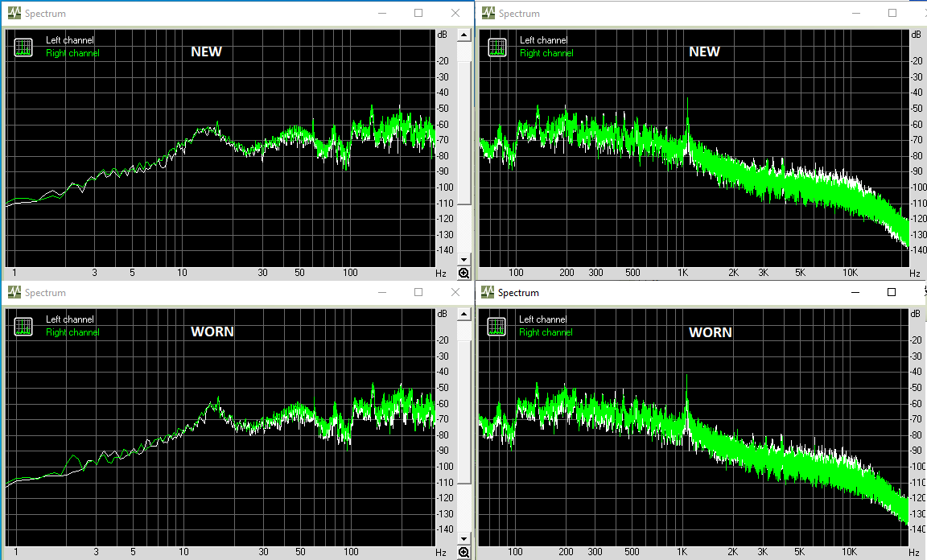Click 'Spectrum' title of WORN 100 Hz-10K window
The image size is (927, 560).
518,293
